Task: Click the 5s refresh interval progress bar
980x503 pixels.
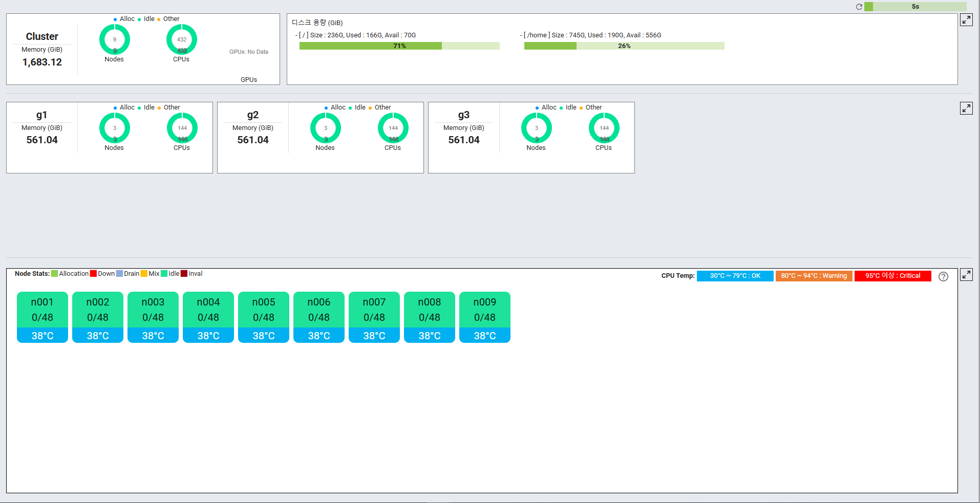Action: pyautogui.click(x=915, y=7)
